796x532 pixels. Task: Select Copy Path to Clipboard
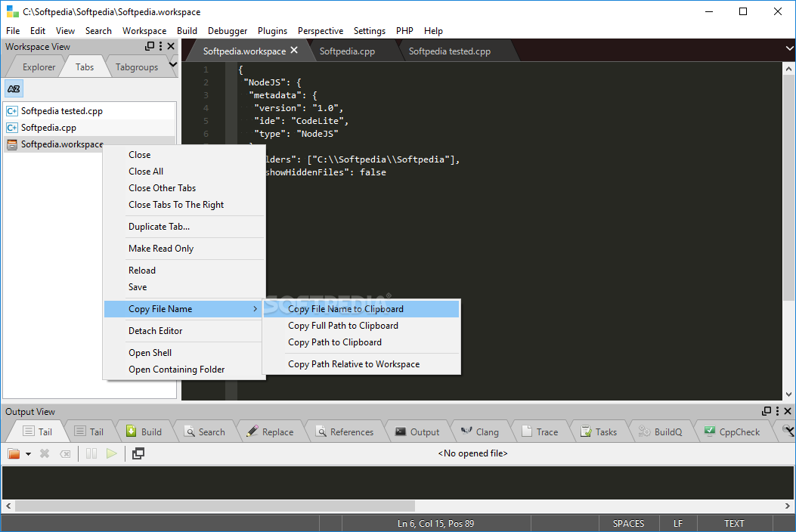(361, 342)
